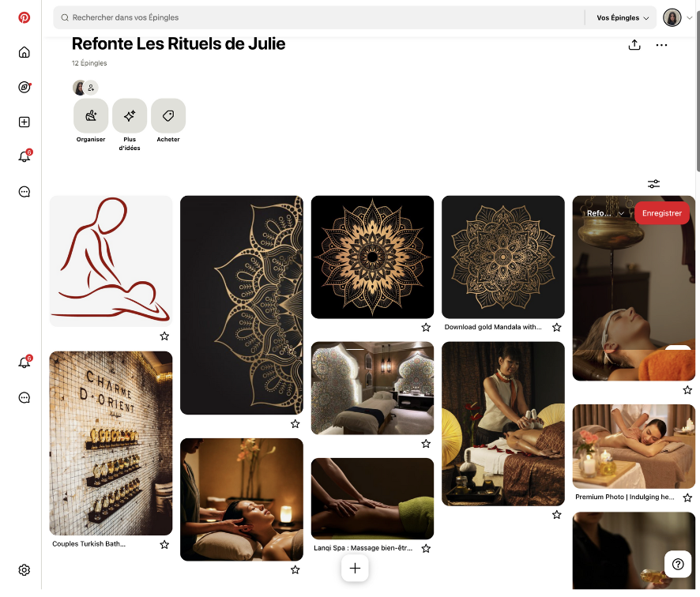The height and width of the screenshot is (597, 700).
Task: Click the Rechercher dans vos Épingles field
Action: tap(318, 18)
